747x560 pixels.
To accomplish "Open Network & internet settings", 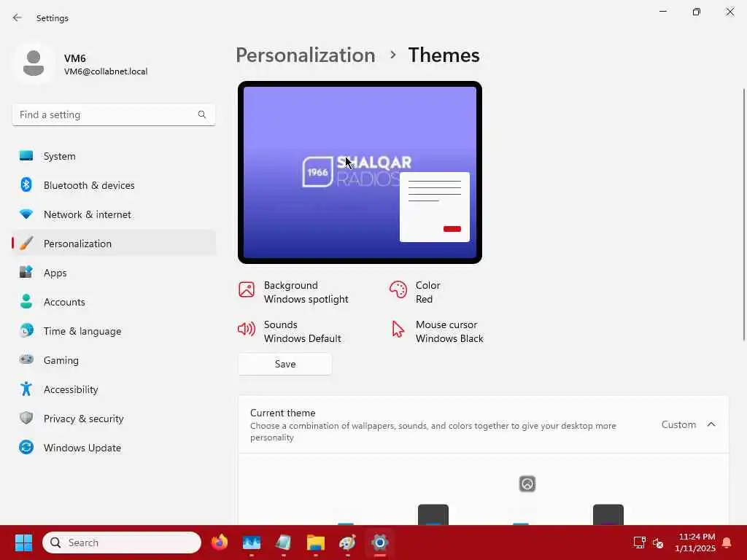I will (x=113, y=214).
